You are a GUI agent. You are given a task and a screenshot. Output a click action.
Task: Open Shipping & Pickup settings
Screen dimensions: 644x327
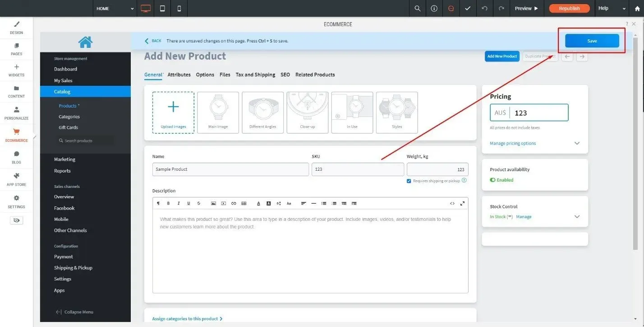[x=73, y=267]
